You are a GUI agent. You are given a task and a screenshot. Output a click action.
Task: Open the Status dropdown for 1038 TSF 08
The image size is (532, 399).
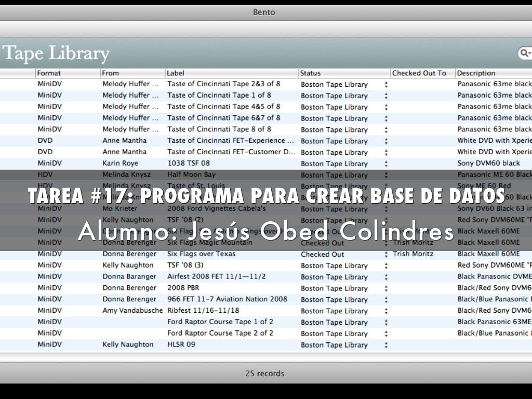(385, 163)
